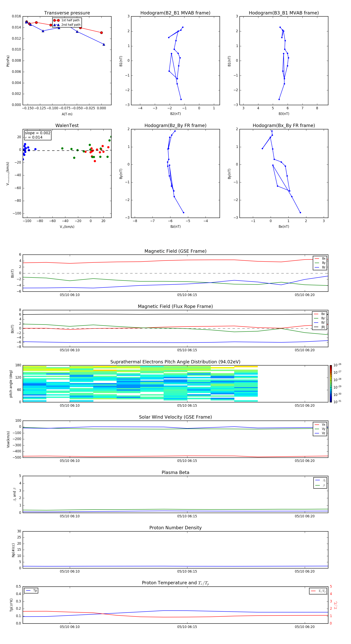The width and height of the screenshot is (351, 644).
Task: Click the 'Transverse pressure' plot title
Action: [67, 13]
